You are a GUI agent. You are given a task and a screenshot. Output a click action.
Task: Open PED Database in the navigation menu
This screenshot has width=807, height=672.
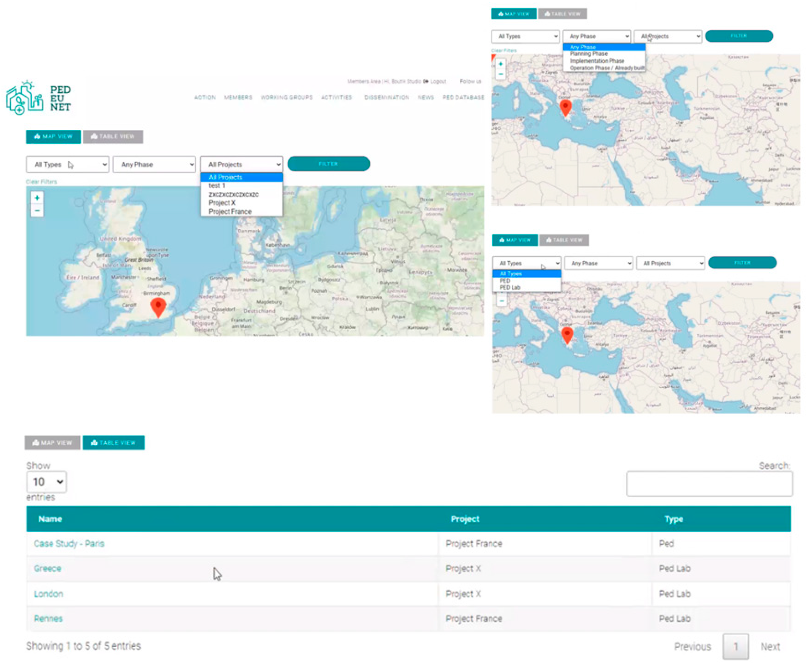463,97
